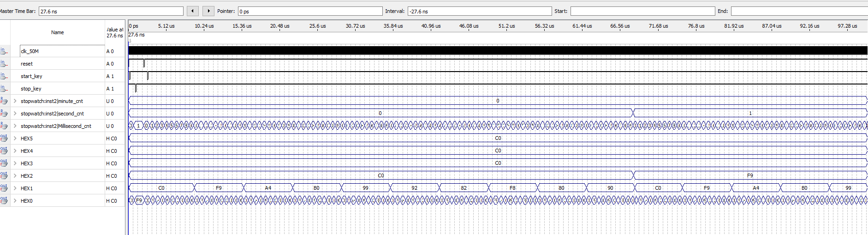Screen dimensions: 868x235
Task: Click the Millisecond_cnt register icon
Action: [x=4, y=126]
